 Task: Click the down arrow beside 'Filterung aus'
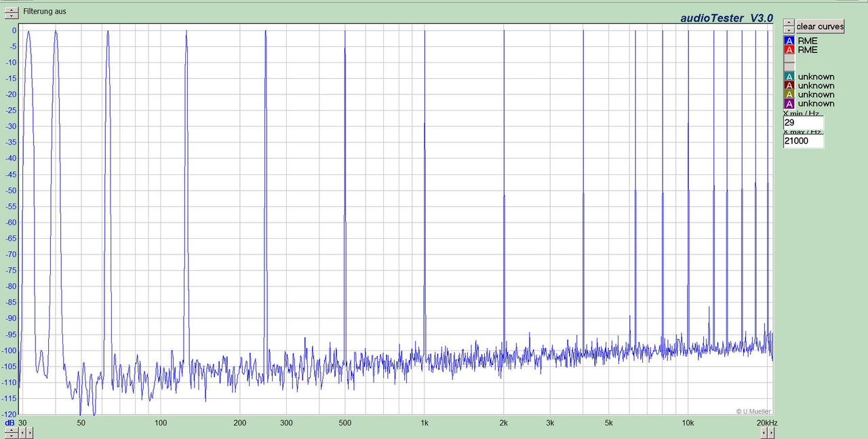coord(12,16)
